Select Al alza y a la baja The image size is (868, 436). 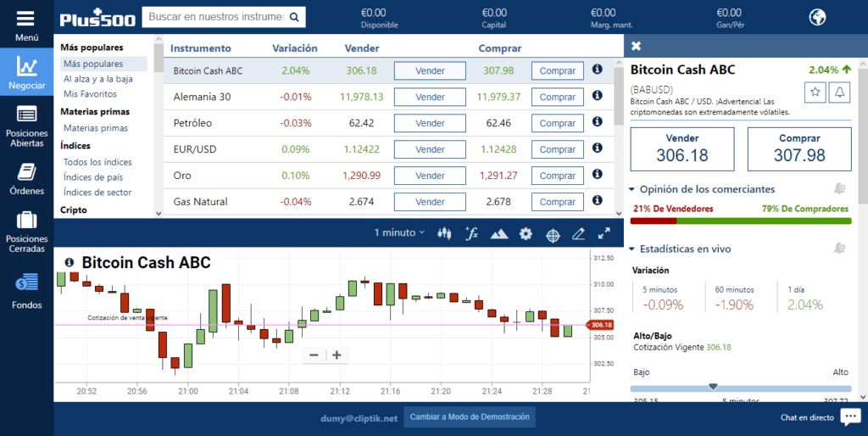tap(98, 79)
